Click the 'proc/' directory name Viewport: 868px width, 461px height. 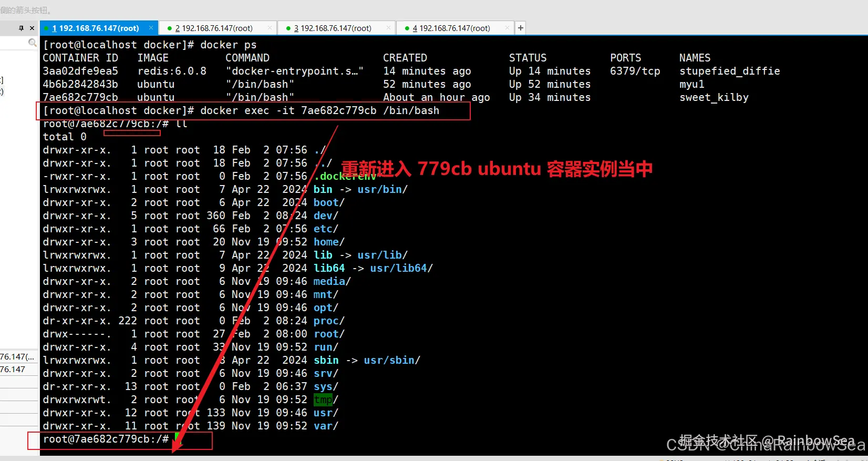point(329,321)
